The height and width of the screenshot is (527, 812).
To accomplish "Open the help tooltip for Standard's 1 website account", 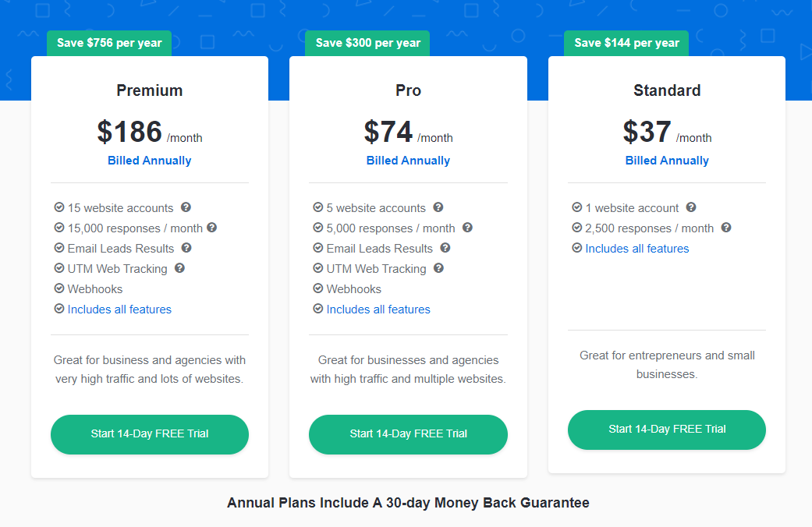I will coord(690,207).
